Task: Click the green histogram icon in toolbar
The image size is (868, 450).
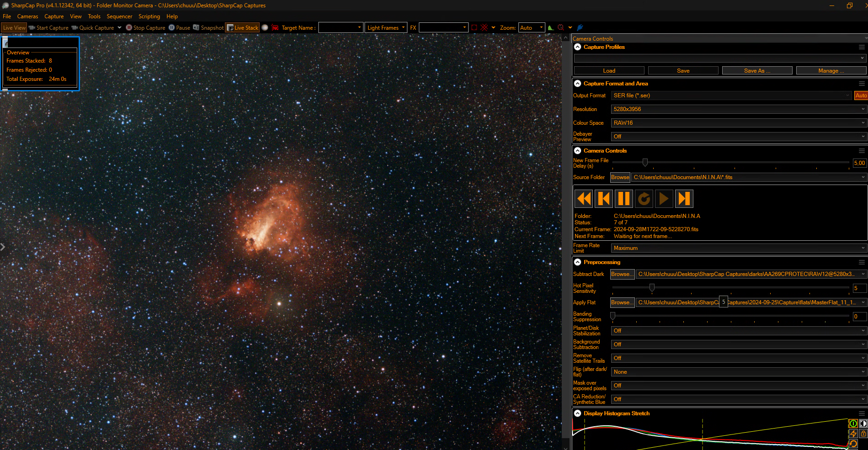Action: point(551,28)
